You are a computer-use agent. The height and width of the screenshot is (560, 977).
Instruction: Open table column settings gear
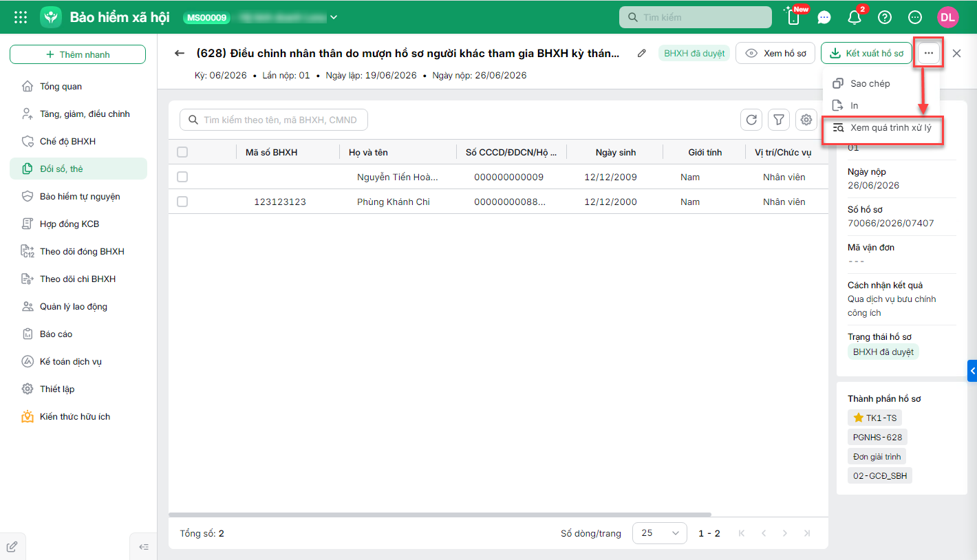point(806,120)
